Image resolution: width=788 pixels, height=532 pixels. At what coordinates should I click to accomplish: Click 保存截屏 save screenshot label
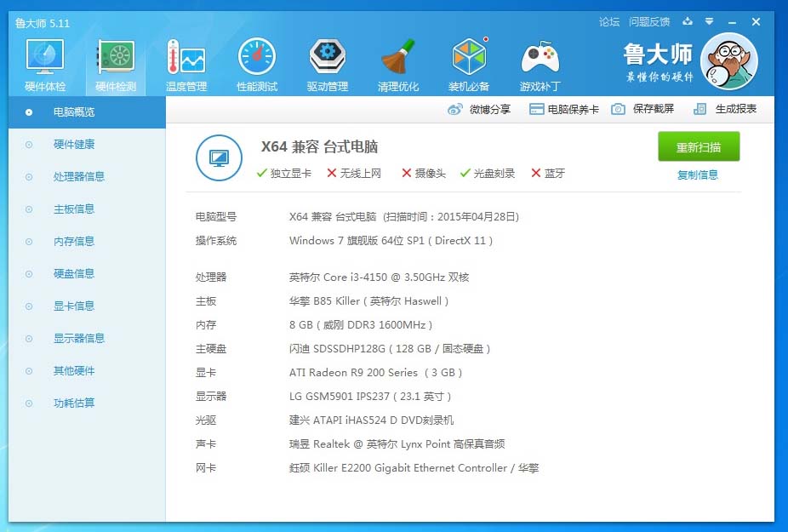654,109
